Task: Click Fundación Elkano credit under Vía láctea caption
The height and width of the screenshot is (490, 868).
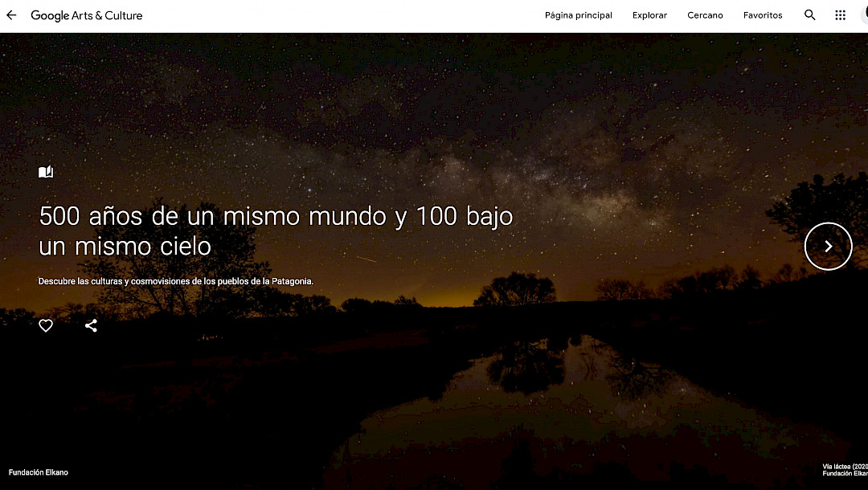Action: [844, 474]
